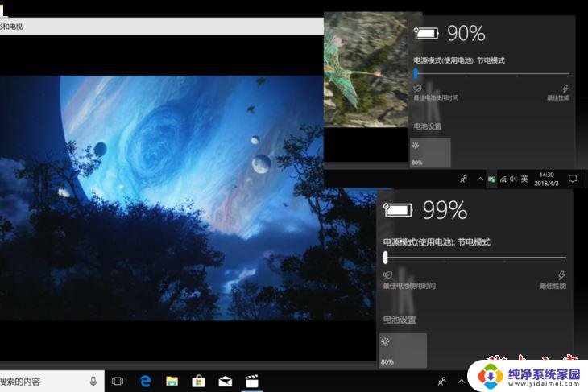The width and height of the screenshot is (588, 392).
Task: Open File Explorer from the taskbar
Action: [172, 382]
